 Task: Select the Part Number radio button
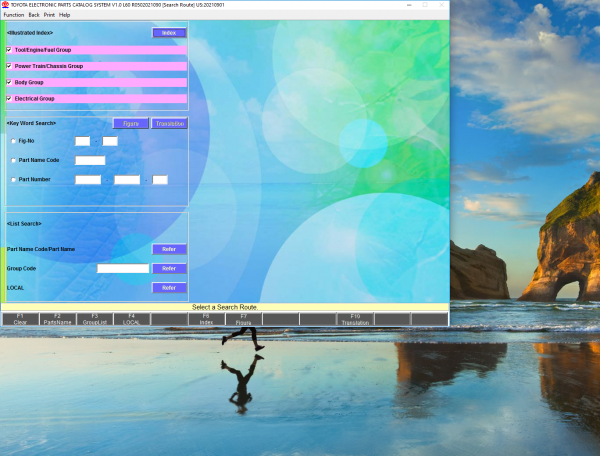[13, 179]
